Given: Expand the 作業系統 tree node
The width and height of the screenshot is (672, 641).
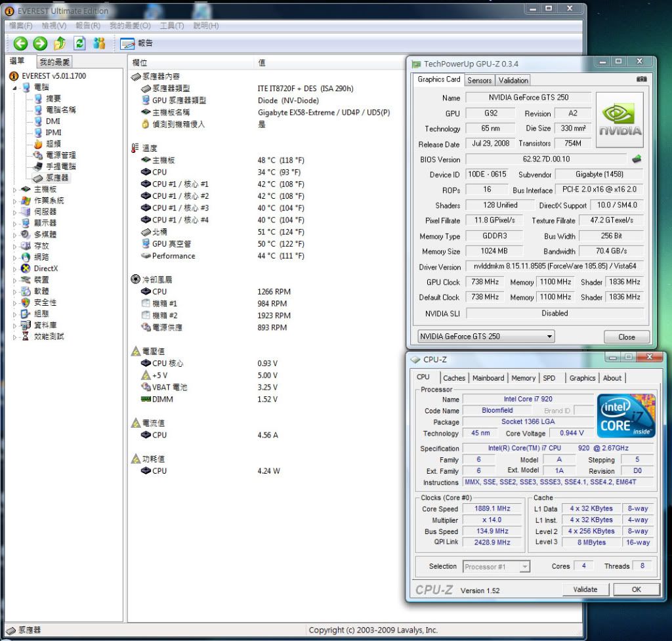Looking at the screenshot, I should click(14, 201).
